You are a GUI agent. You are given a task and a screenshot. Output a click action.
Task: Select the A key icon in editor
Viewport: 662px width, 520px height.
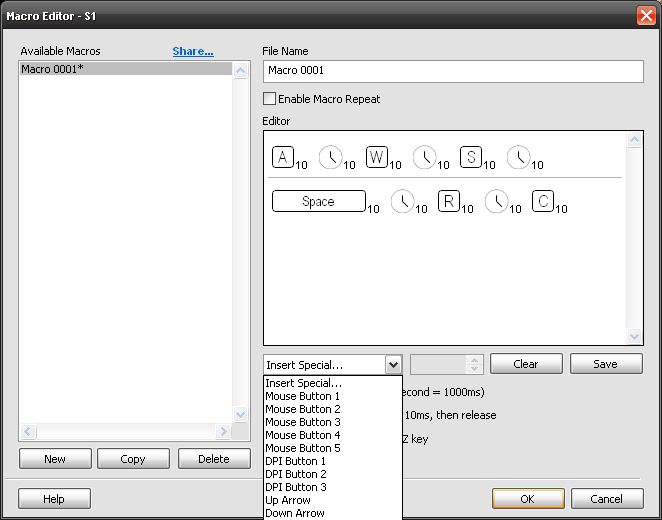pos(283,157)
